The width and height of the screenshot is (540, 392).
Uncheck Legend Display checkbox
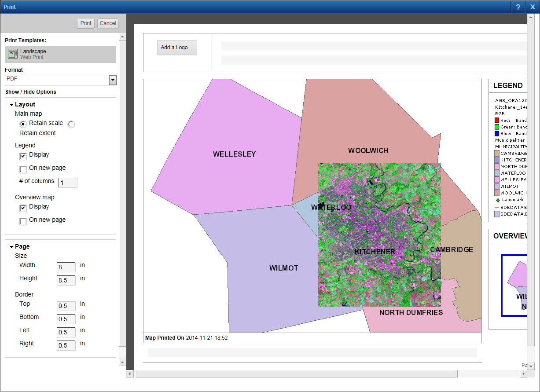pyautogui.click(x=23, y=156)
